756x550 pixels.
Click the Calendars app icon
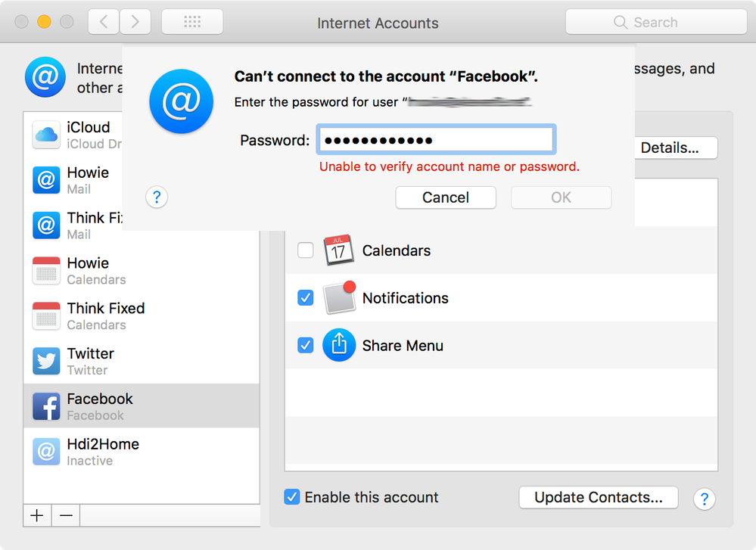coord(338,250)
